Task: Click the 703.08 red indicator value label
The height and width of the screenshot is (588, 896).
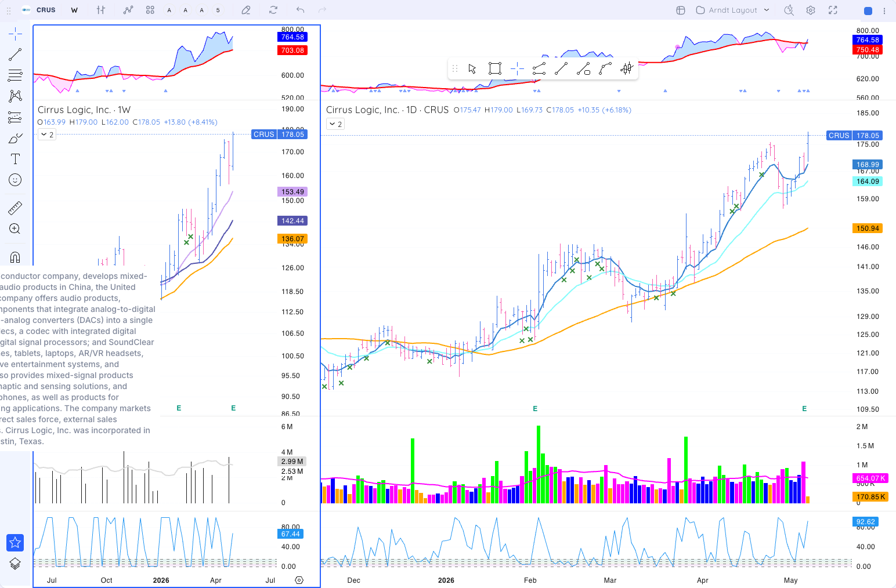Action: [x=292, y=50]
